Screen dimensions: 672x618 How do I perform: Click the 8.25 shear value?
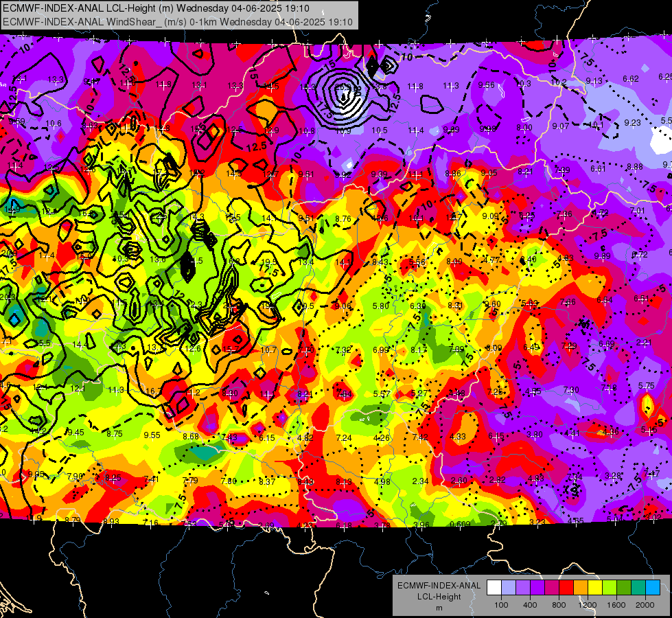pyautogui.click(x=113, y=478)
